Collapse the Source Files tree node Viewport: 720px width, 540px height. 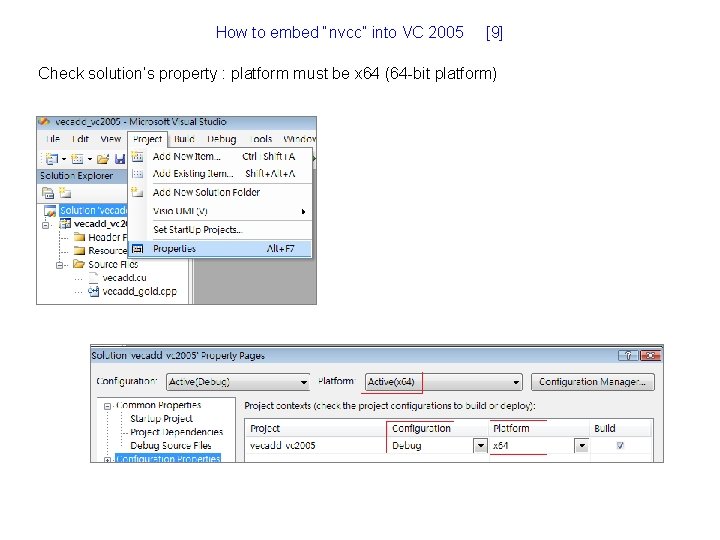point(59,265)
